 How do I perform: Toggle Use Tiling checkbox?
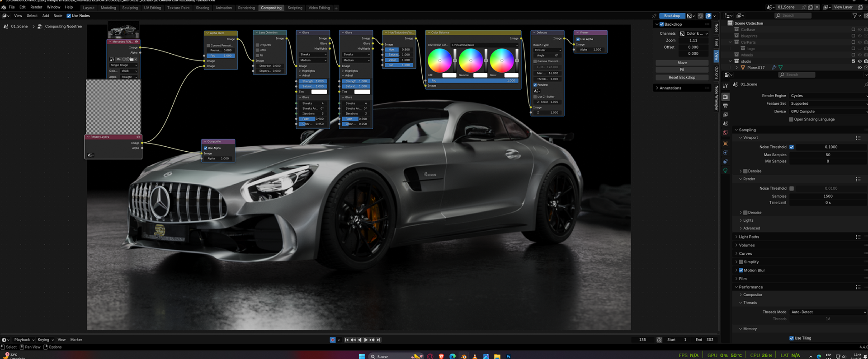792,338
